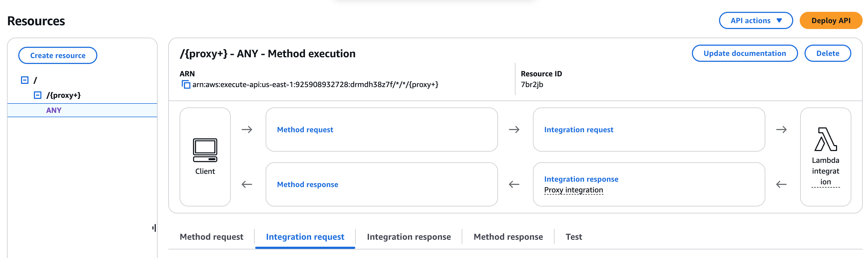Collapse the /{proxy+} resource node
Screen dimensions: 868x258
[38, 95]
